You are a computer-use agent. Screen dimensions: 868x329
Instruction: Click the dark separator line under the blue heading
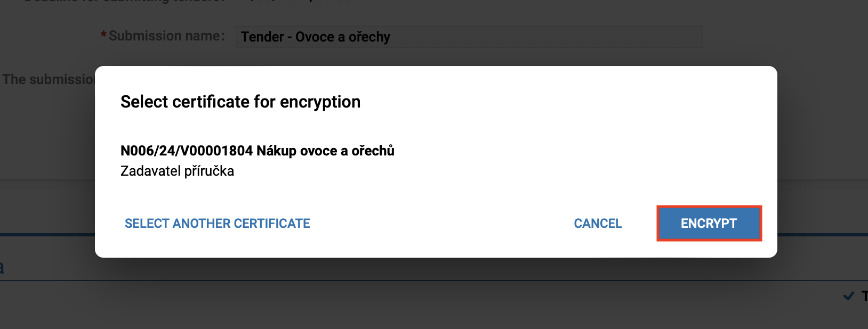(427, 281)
